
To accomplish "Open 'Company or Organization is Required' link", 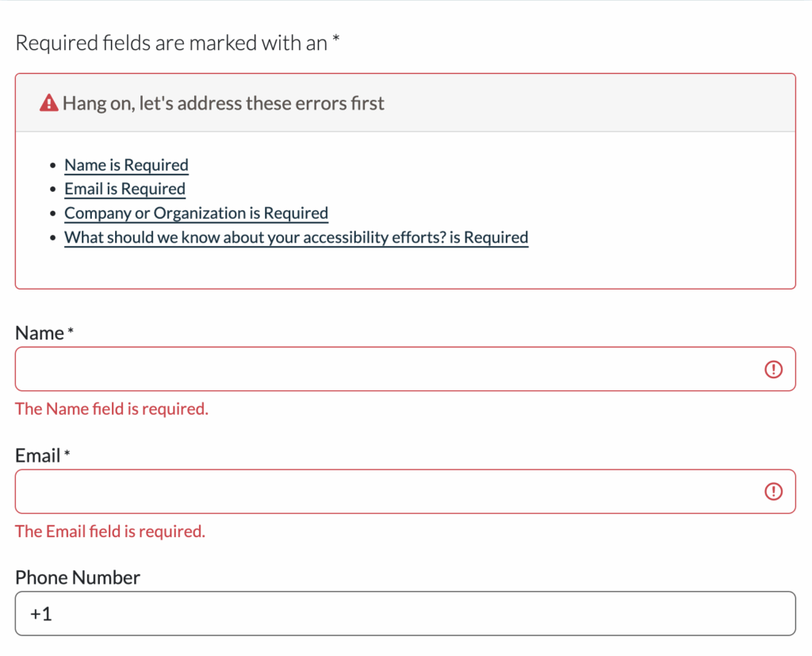I will coord(196,213).
